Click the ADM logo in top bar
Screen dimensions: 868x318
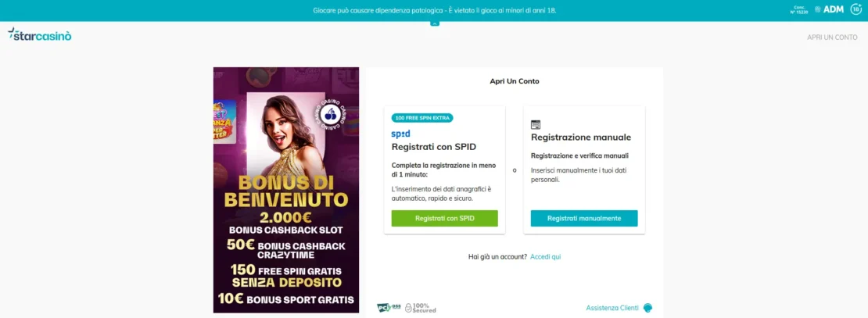(x=829, y=9)
